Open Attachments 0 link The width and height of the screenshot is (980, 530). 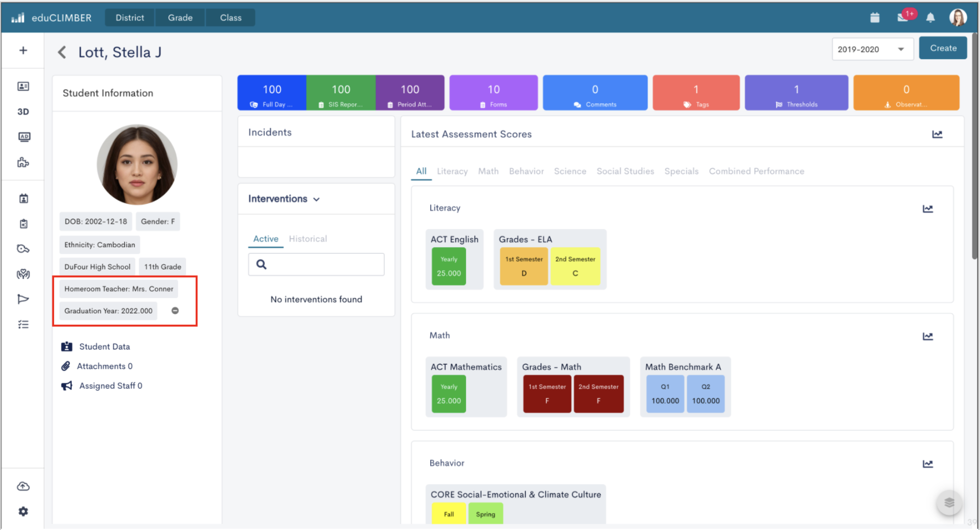(96, 366)
